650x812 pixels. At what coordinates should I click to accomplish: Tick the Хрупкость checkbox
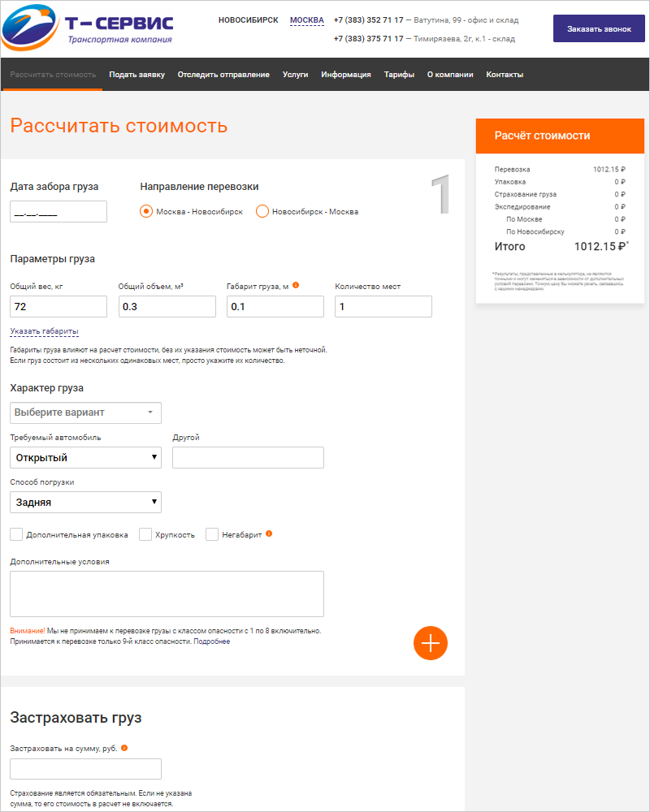point(145,534)
